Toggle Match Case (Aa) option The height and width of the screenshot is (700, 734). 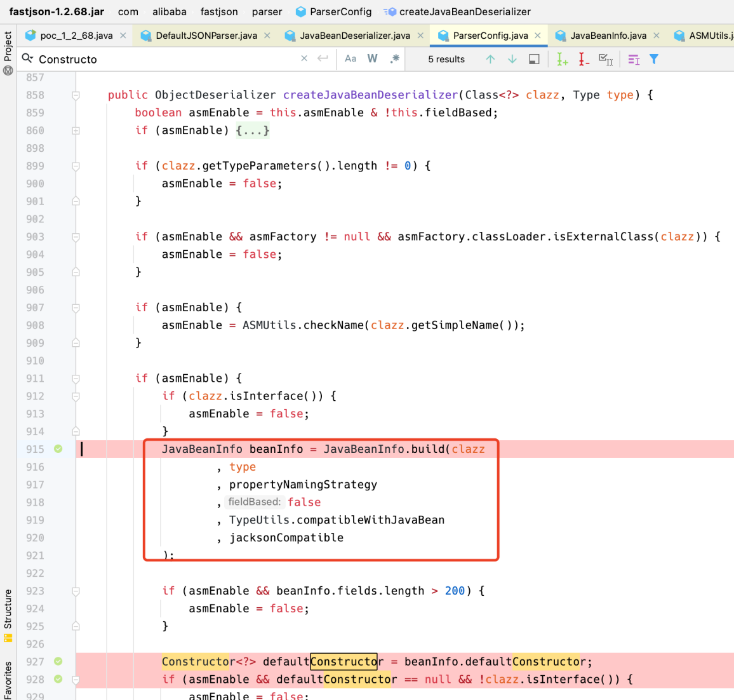pyautogui.click(x=350, y=59)
